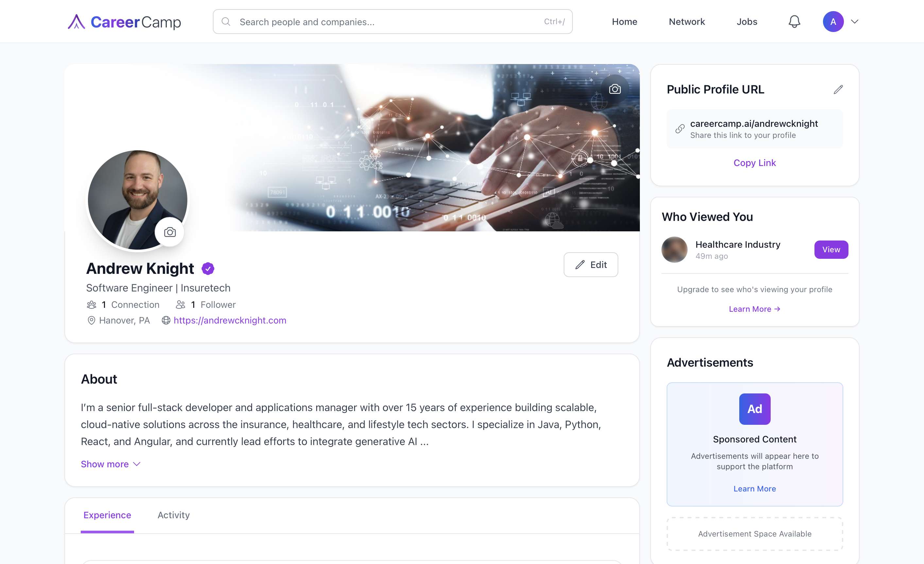Open the account menu chevron dropdown
This screenshot has height=564, width=924.
coord(855,22)
